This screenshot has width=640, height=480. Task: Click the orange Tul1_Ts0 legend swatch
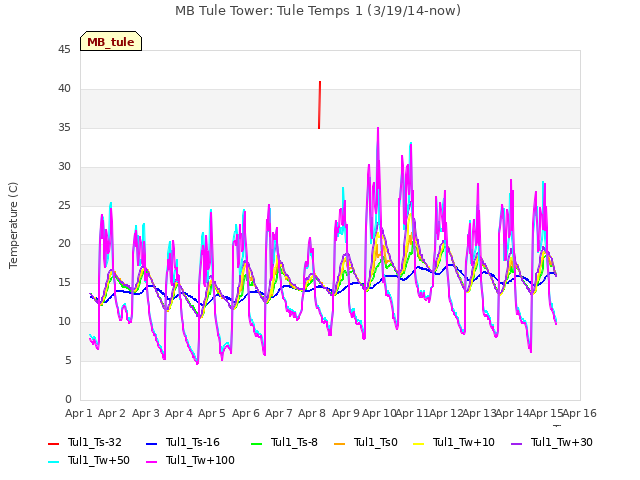click(x=339, y=443)
